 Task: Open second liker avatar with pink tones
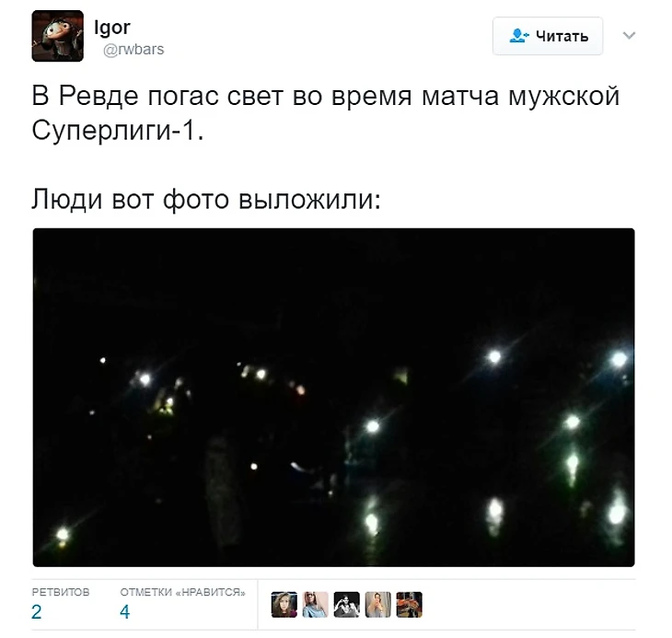point(316,605)
